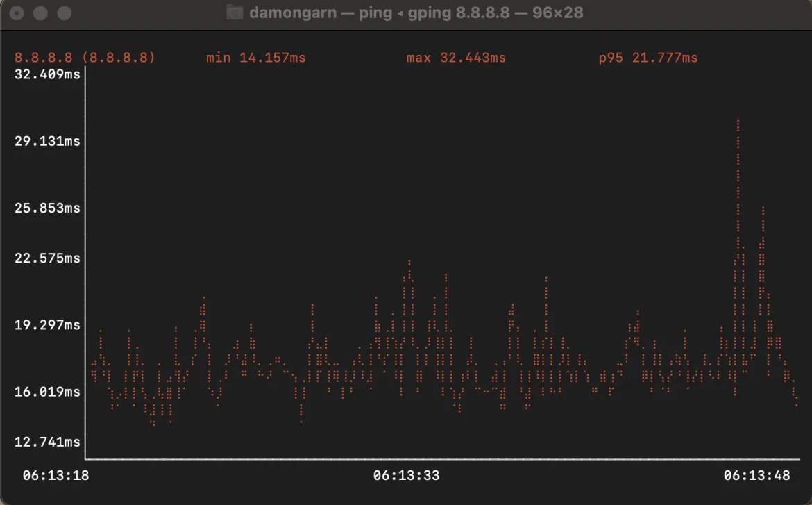Select the 32.409ms axis label
This screenshot has height=505, width=812.
click(x=46, y=74)
